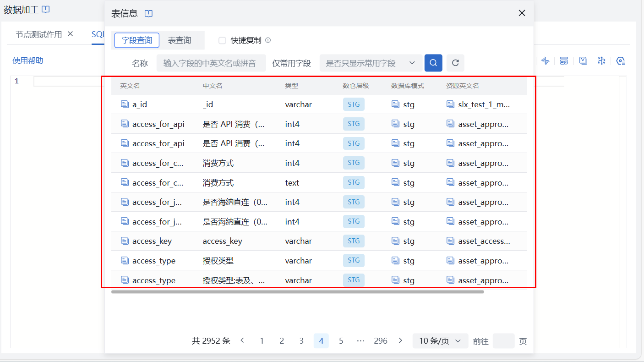The height and width of the screenshot is (362, 644).
Task: Tick the 快捷复制 checkbox
Action: point(222,40)
